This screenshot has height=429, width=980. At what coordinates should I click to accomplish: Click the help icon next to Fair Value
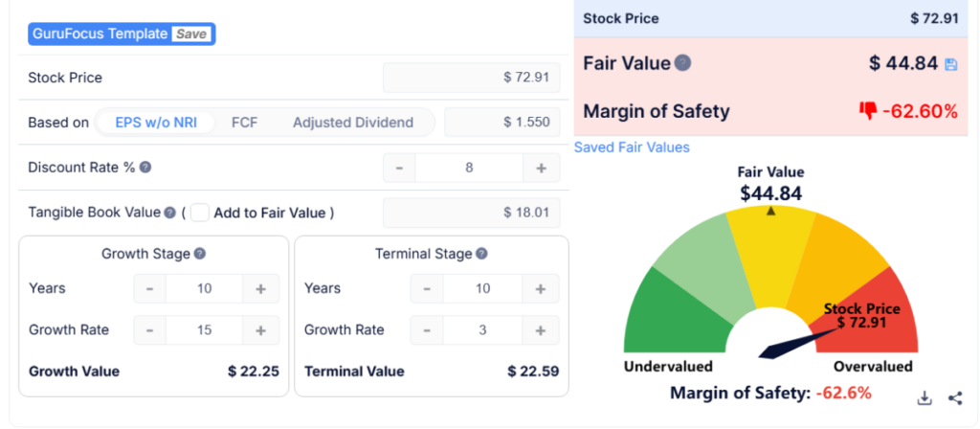(x=682, y=63)
